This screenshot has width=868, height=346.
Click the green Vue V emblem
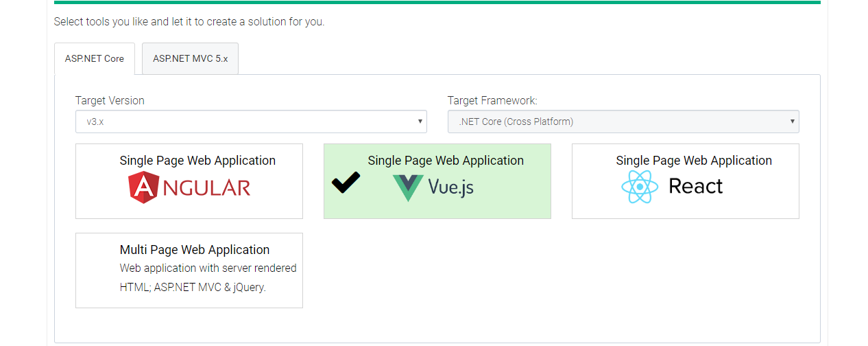(408, 187)
